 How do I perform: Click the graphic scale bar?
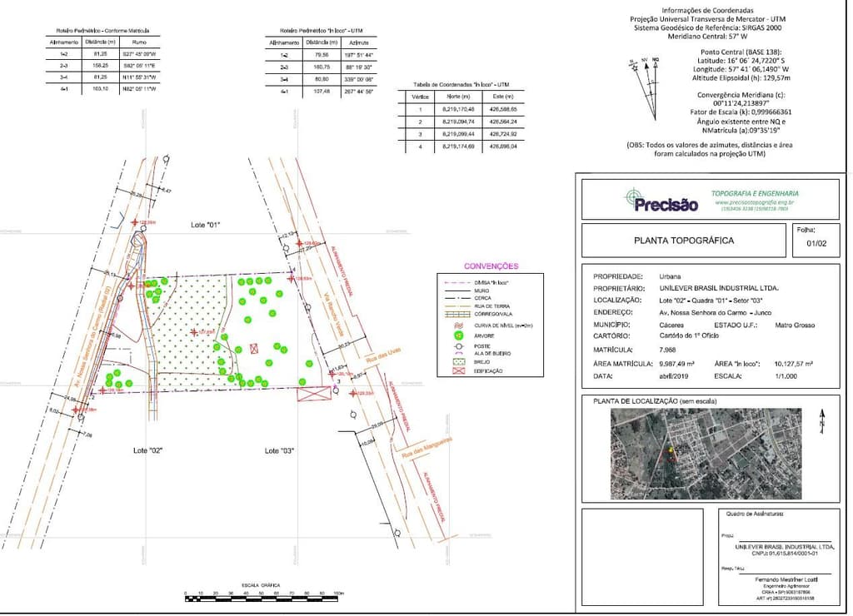(x=264, y=598)
